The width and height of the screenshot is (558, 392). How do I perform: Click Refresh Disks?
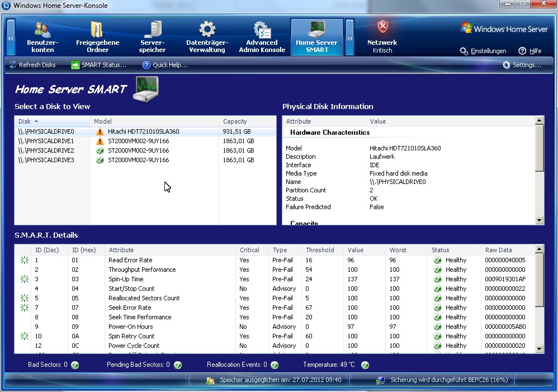[32, 65]
